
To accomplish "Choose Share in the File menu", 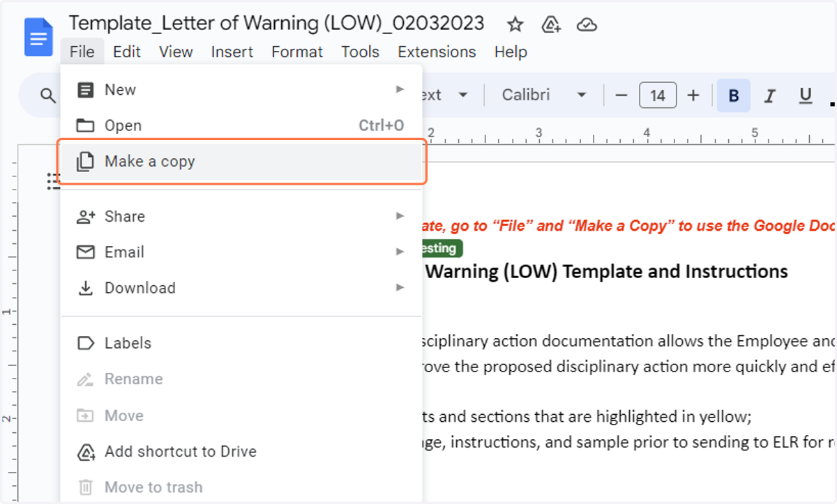I will (241, 217).
